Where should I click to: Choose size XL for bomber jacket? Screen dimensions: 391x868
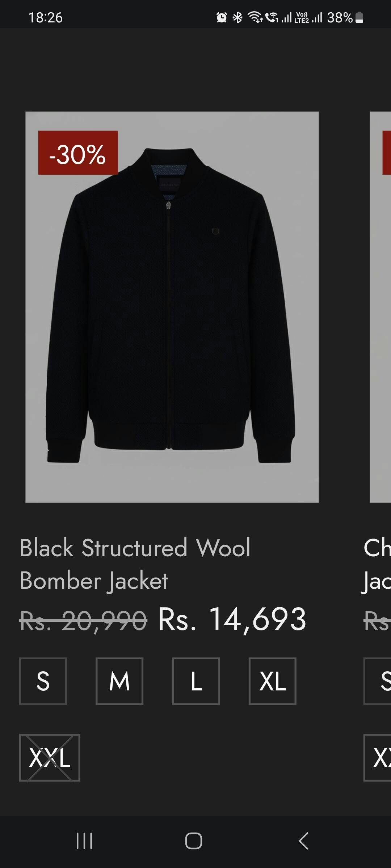coord(272,681)
